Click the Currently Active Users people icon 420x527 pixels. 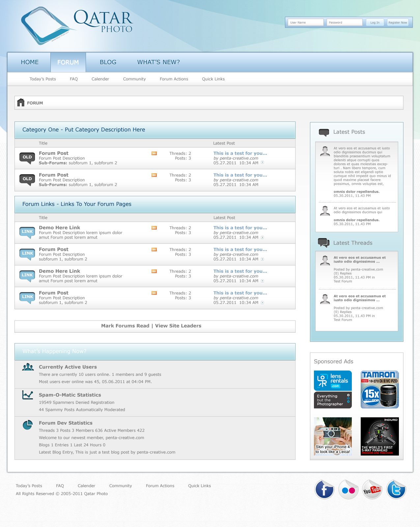point(28,367)
